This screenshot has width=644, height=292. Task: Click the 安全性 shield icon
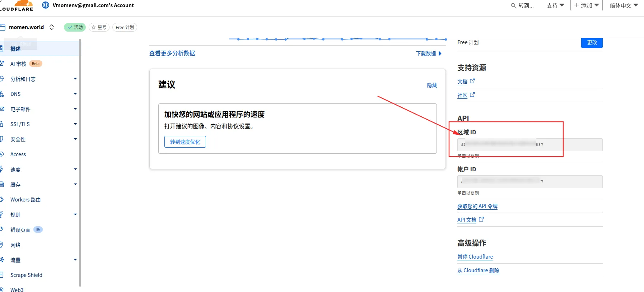[x=1, y=139]
